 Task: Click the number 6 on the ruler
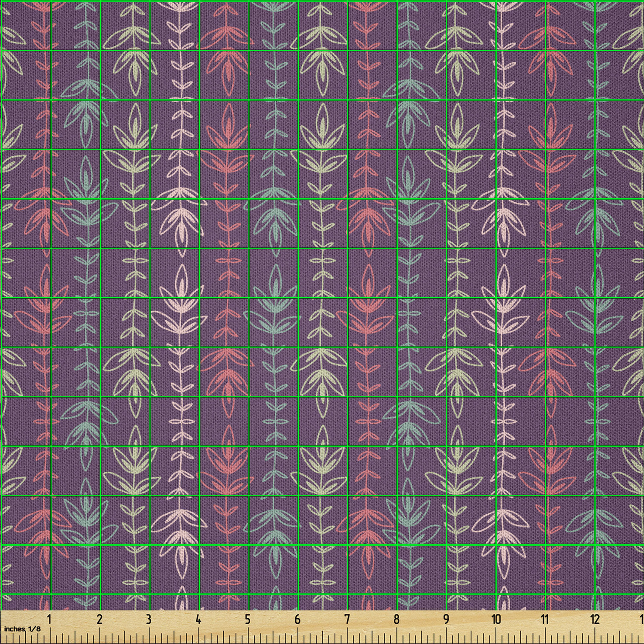pos(297,619)
